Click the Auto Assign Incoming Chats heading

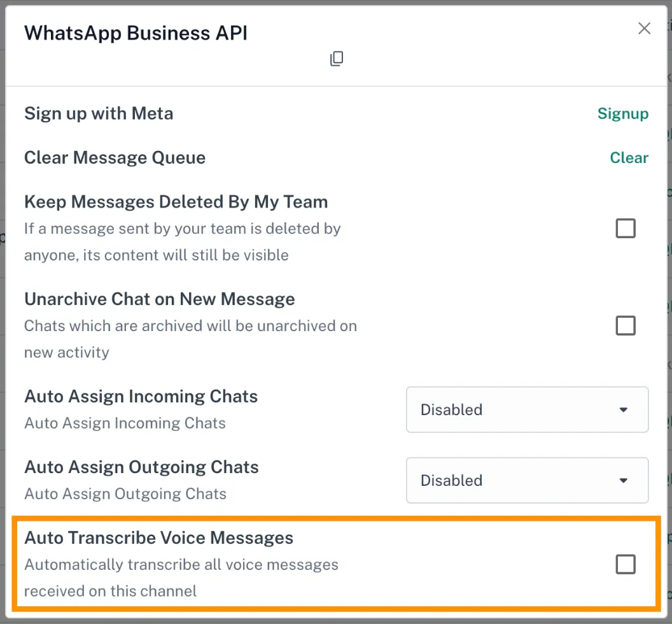(141, 397)
